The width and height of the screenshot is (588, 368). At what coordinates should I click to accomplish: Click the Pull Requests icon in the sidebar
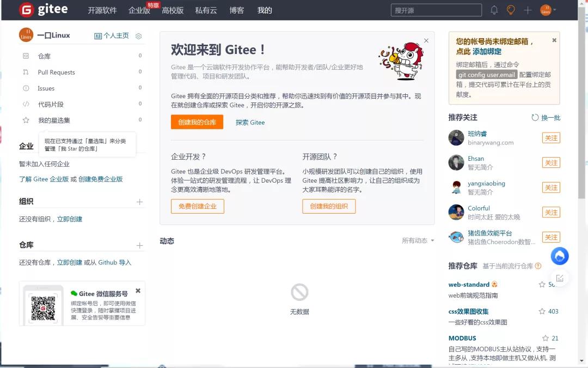[x=26, y=72]
